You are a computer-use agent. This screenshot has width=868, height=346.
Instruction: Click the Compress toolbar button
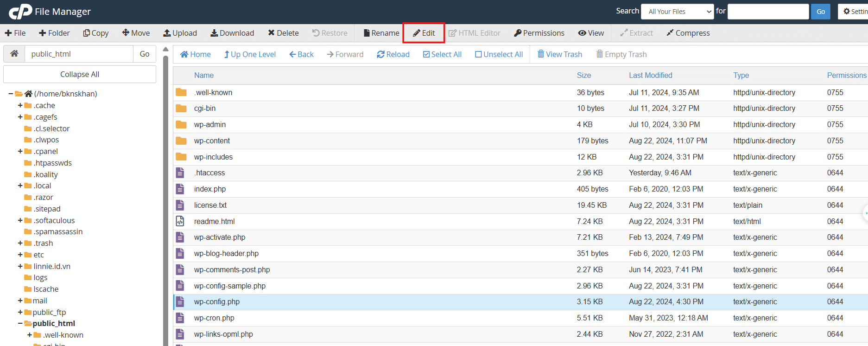pos(688,33)
